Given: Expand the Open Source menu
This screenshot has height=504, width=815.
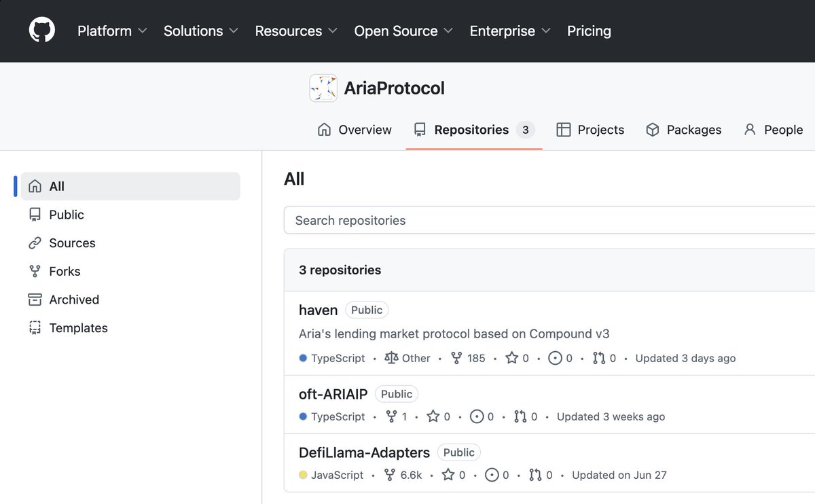Looking at the screenshot, I should 403,31.
